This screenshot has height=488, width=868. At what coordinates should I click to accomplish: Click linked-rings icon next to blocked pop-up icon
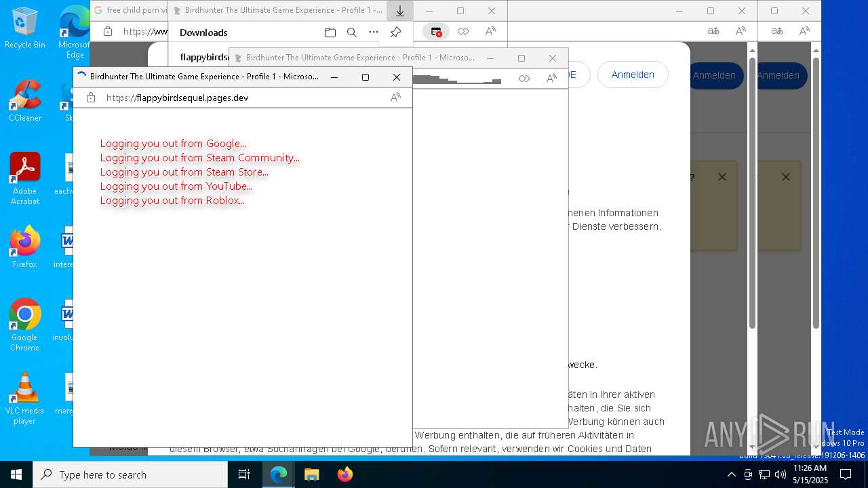(x=463, y=31)
